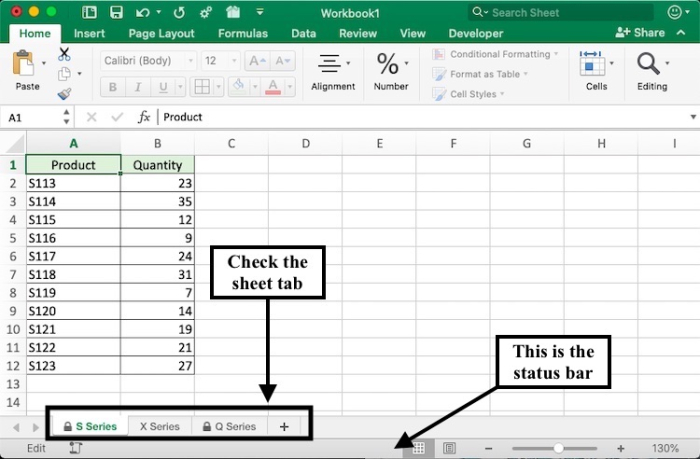Click the Save icon in title bar
The image size is (700, 459).
click(116, 12)
